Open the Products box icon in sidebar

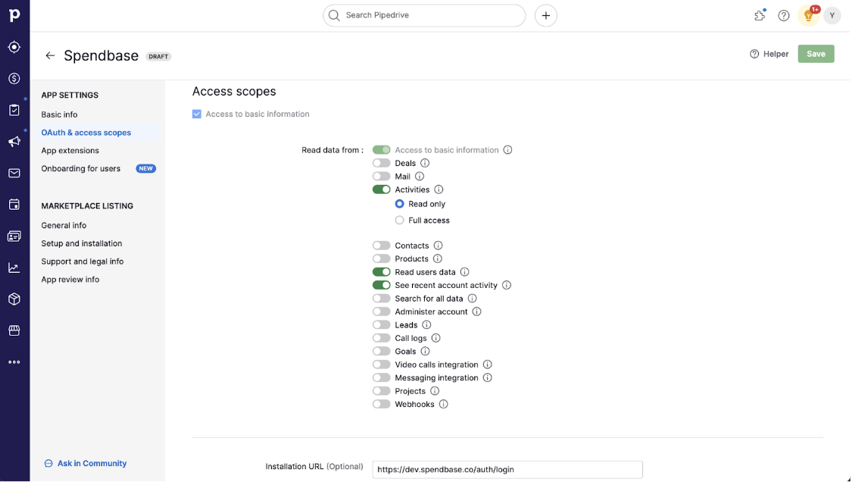coord(14,299)
